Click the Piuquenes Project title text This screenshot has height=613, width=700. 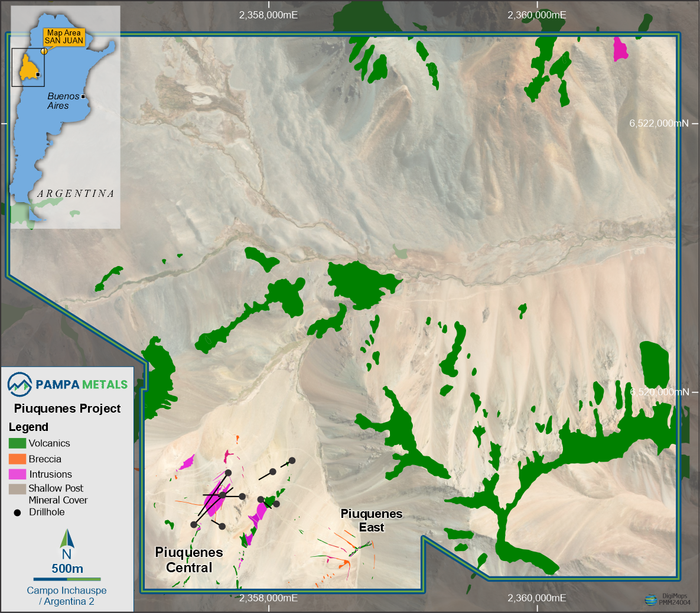click(x=67, y=408)
